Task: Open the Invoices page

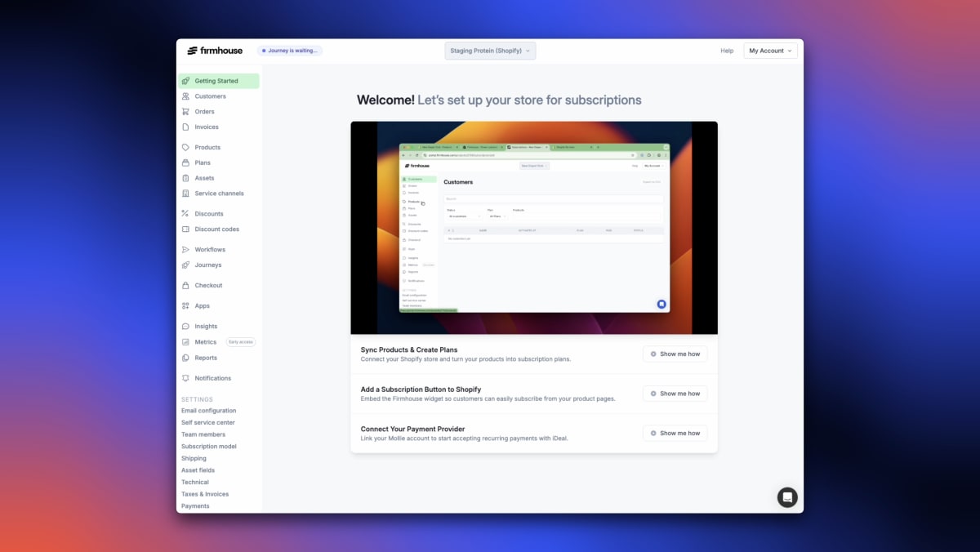Action: 207,127
